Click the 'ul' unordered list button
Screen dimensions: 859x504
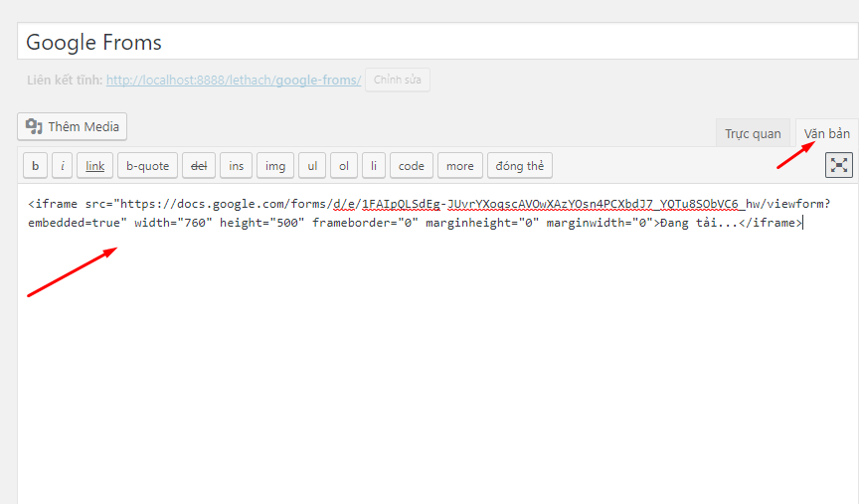311,166
